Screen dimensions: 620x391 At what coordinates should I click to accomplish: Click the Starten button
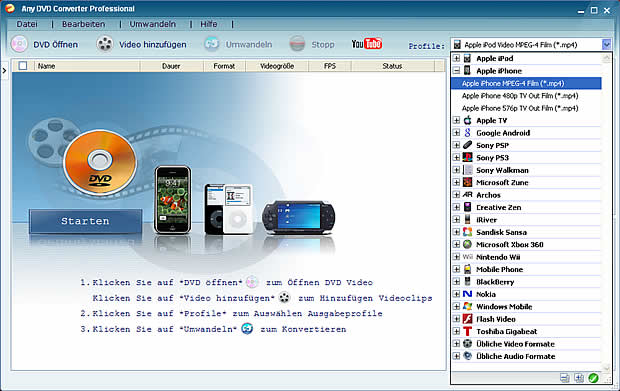tap(85, 221)
